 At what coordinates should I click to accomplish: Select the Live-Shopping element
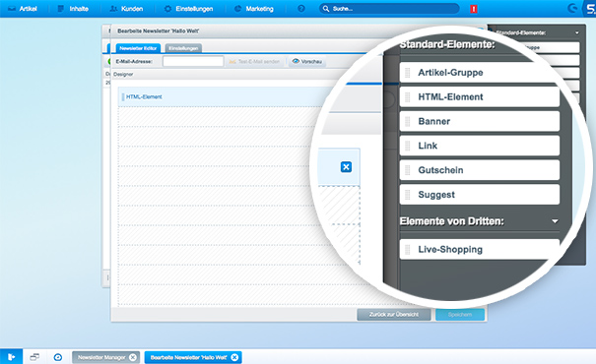[480, 249]
